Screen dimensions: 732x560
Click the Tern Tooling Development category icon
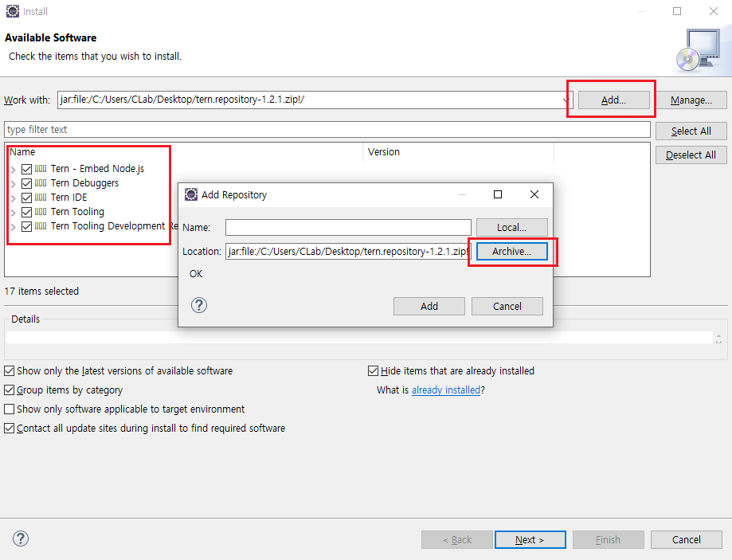tap(41, 226)
